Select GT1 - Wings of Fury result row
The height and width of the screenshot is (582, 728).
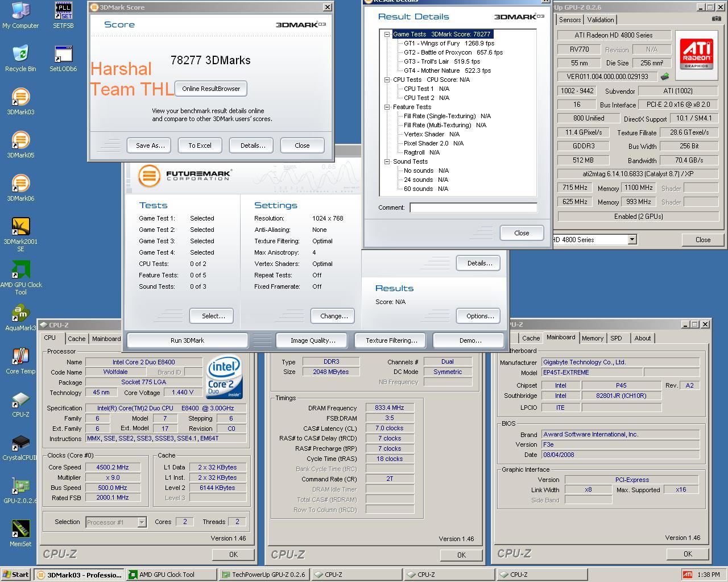(449, 43)
